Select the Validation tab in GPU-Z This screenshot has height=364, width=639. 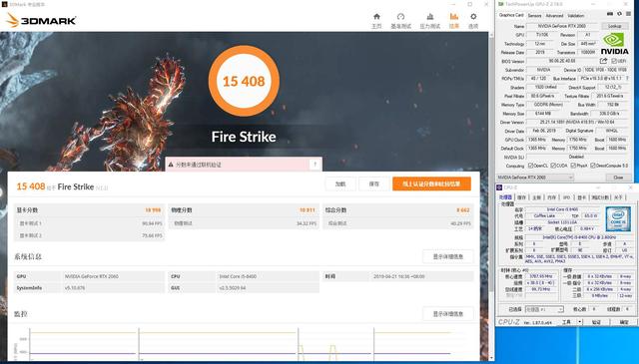click(x=576, y=16)
